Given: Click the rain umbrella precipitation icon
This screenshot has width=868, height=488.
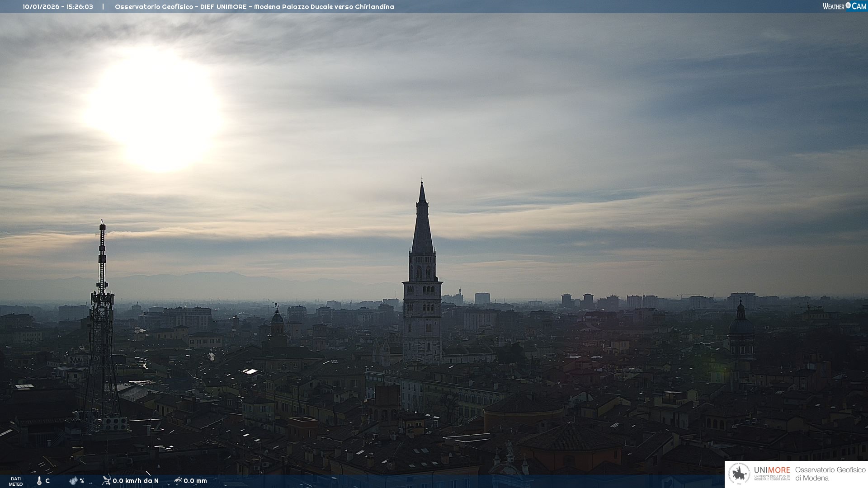Looking at the screenshot, I should pos(178,480).
